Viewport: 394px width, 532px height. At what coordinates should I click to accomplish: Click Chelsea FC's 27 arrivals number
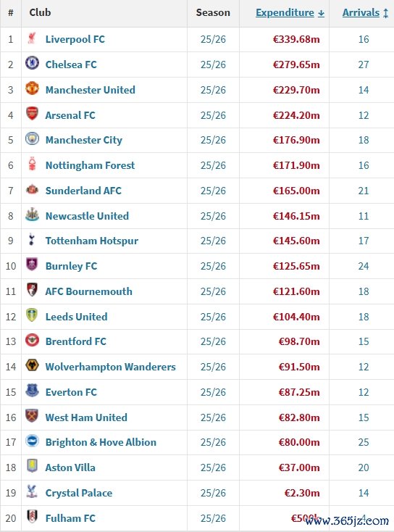pos(364,65)
